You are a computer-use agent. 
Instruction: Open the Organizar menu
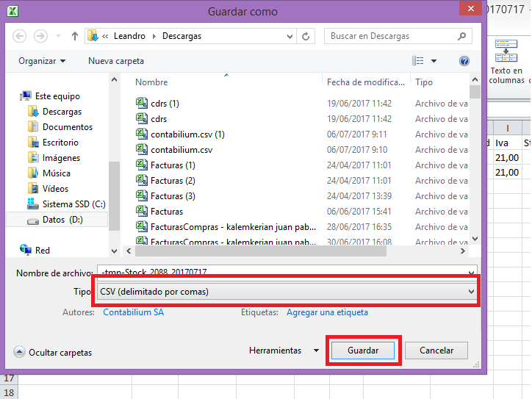coord(42,61)
